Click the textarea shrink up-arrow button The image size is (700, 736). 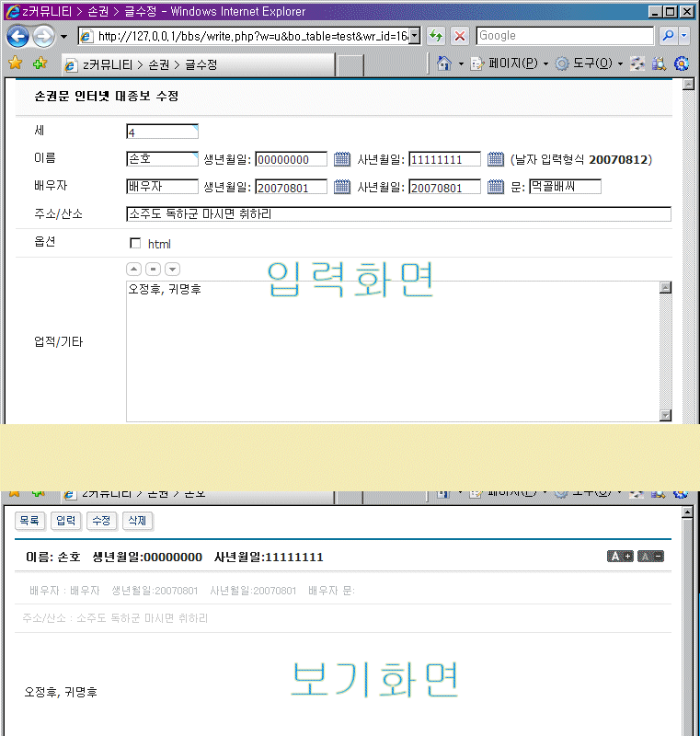133,269
